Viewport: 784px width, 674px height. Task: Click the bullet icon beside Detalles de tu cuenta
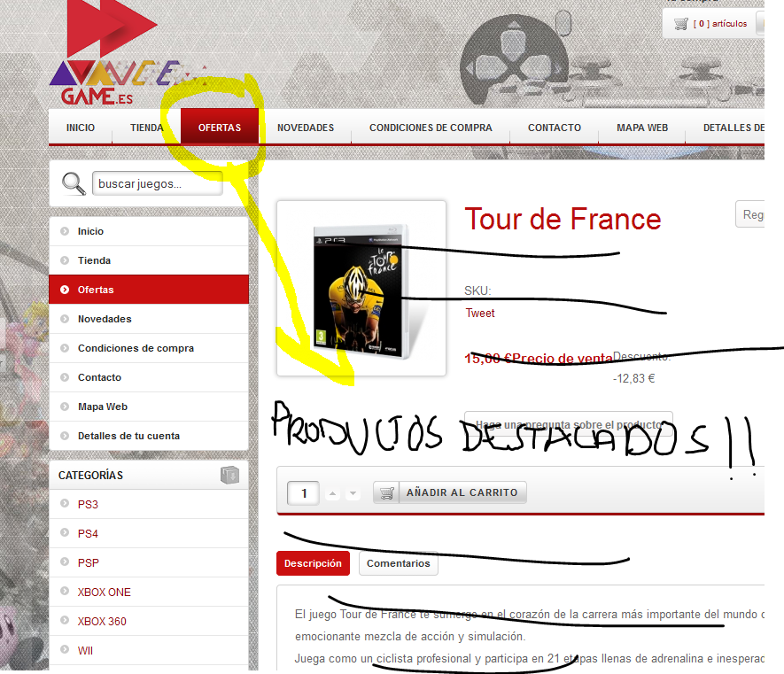[65, 436]
